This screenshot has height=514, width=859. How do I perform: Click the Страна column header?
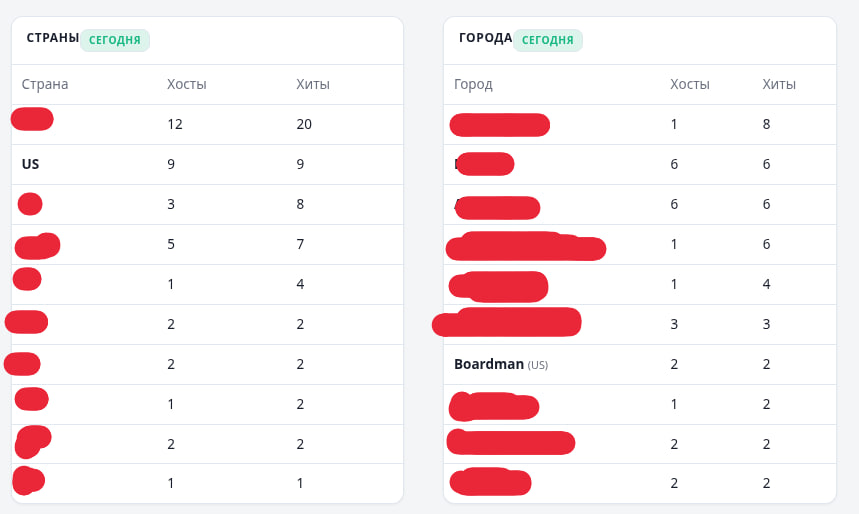[45, 84]
